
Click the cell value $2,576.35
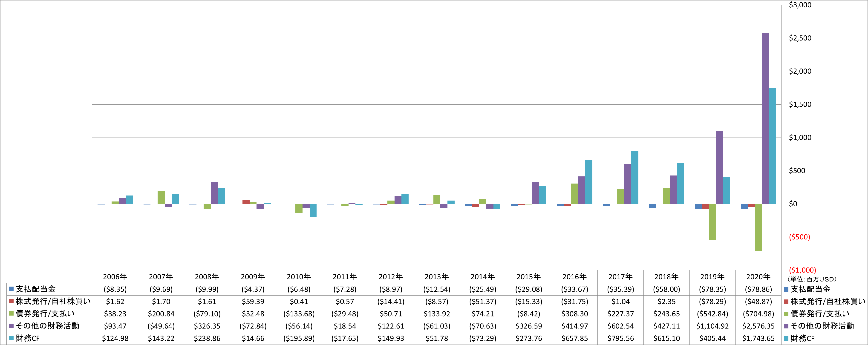pyautogui.click(x=758, y=326)
